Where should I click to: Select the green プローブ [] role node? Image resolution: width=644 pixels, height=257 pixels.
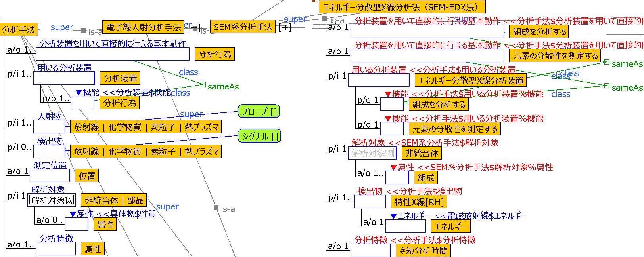(x=259, y=112)
